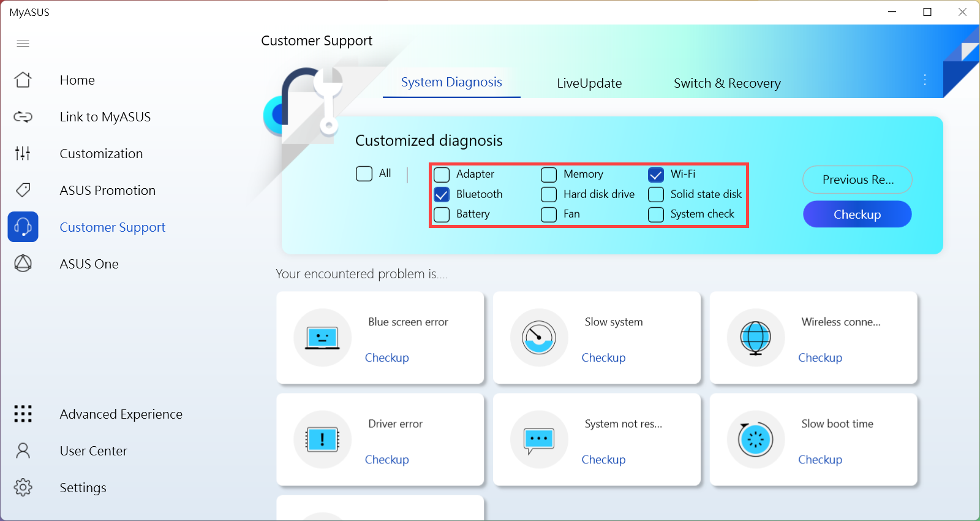Click the Wireless connection globe icon
This screenshot has width=980, height=521.
(756, 337)
